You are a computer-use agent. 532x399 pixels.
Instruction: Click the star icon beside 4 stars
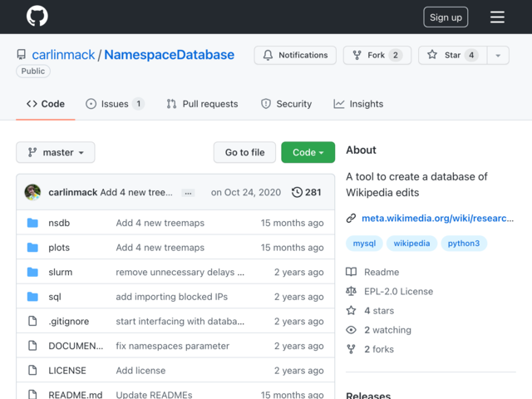[351, 310]
